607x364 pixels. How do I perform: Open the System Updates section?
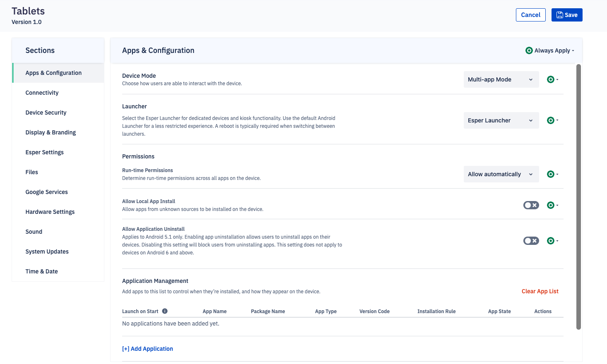[58, 251]
